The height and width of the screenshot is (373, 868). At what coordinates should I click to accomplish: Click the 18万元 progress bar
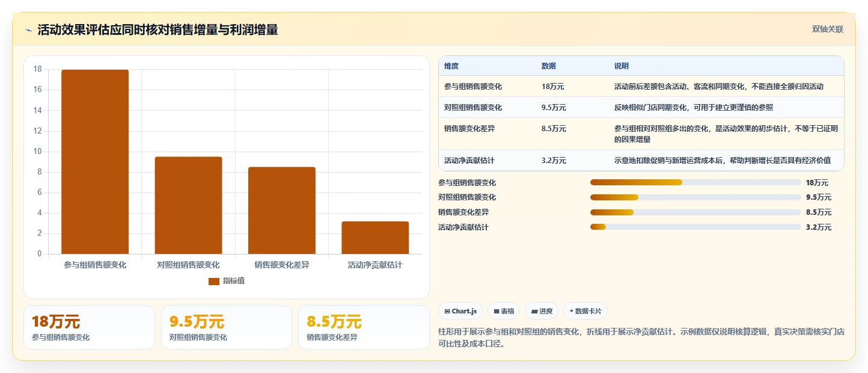coord(695,182)
